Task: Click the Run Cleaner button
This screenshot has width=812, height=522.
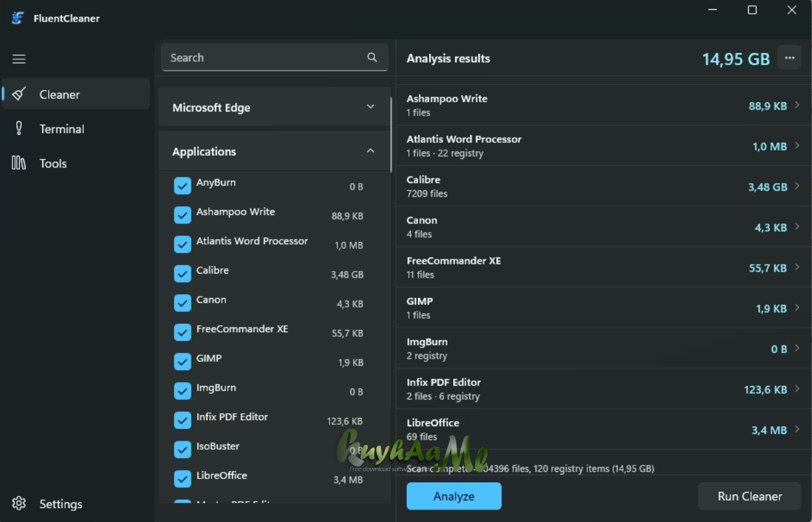Action: [x=749, y=496]
